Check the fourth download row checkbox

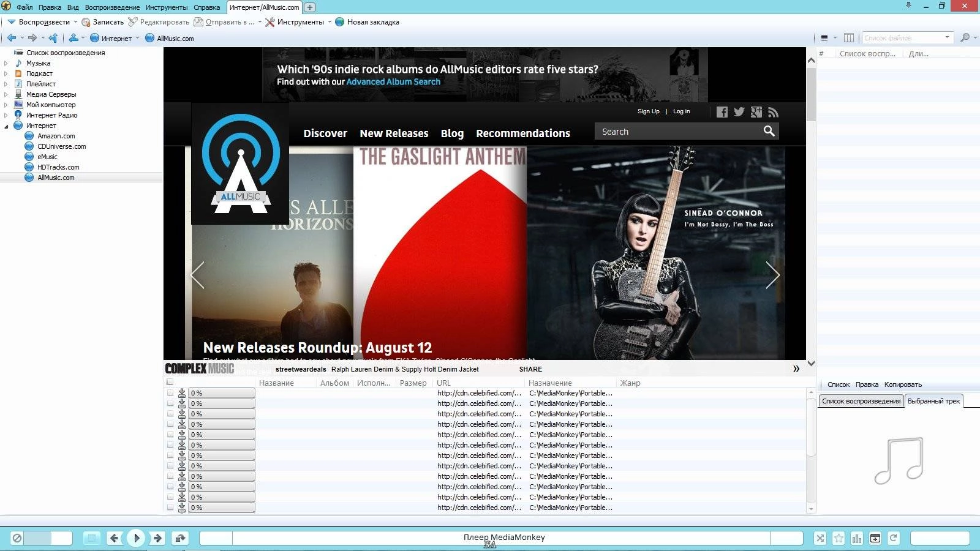click(x=170, y=424)
